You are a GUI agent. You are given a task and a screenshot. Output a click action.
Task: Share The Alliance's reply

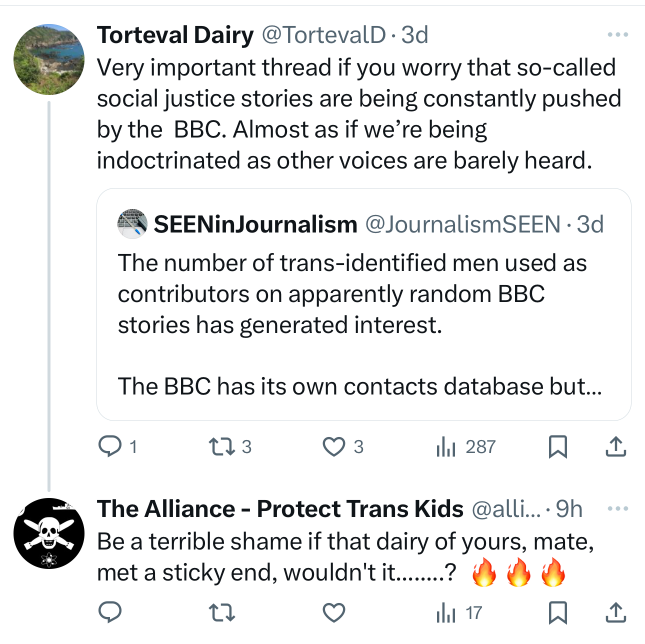[x=615, y=612]
